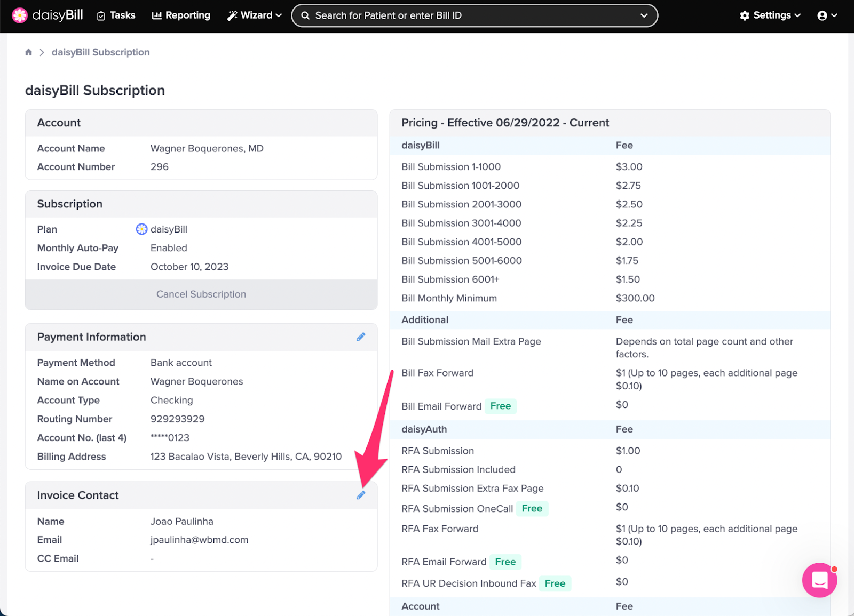Image resolution: width=854 pixels, height=616 pixels.
Task: Expand the Settings dropdown chevron
Action: pos(797,15)
